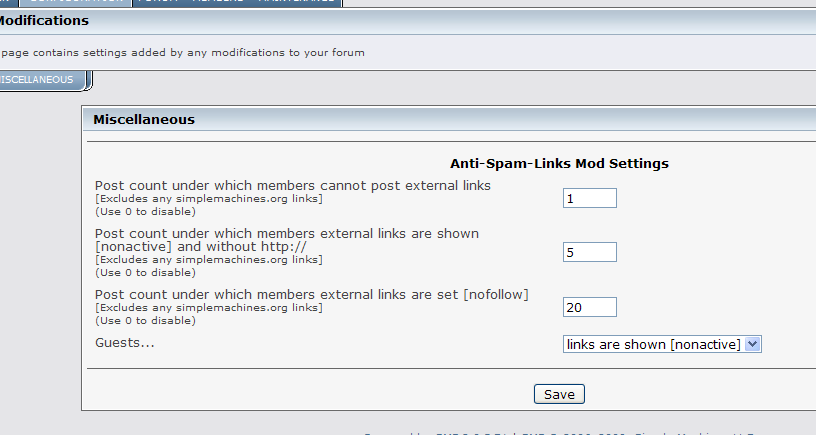Select the nofollow post count input box

(x=589, y=307)
